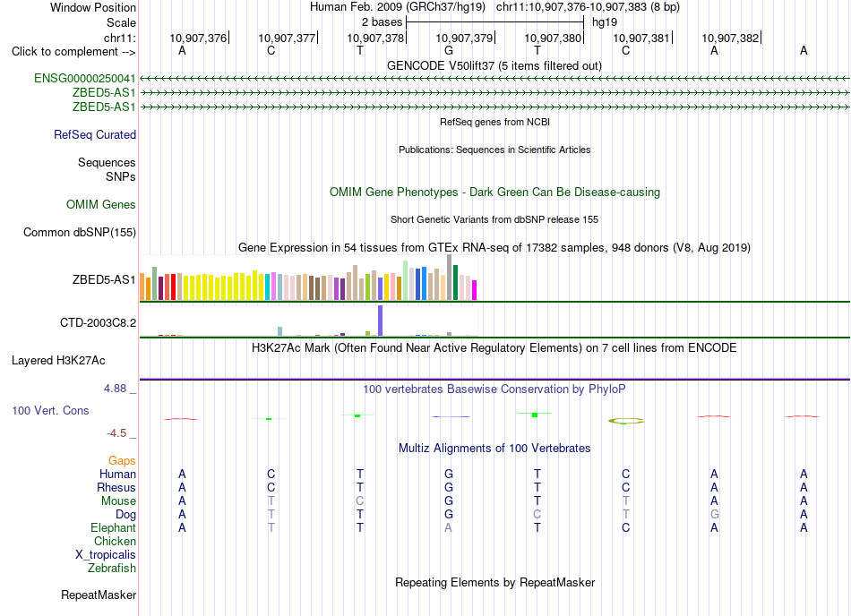Click the GTEx Gene Expression track title
The height and width of the screenshot is (616, 851).
494,248
